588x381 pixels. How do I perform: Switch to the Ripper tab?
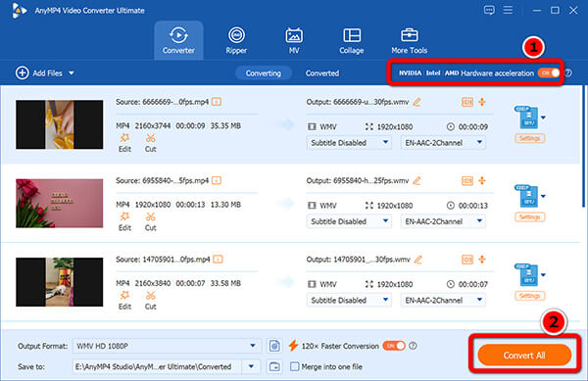(236, 40)
